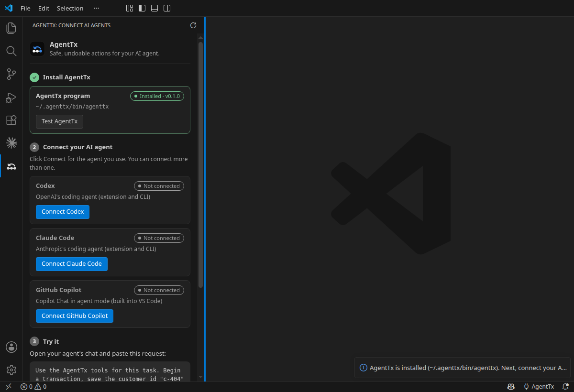The width and height of the screenshot is (574, 392).
Task: Click the AgentTx program label
Action: [63, 96]
